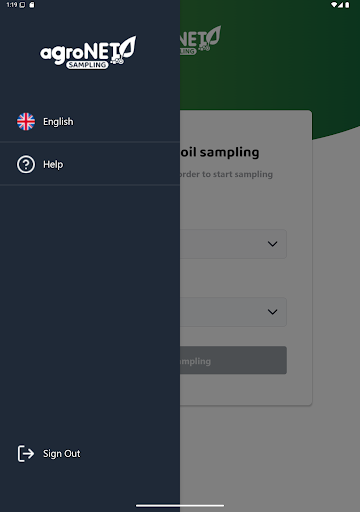Expand the first dropdown chevron

coord(273,244)
